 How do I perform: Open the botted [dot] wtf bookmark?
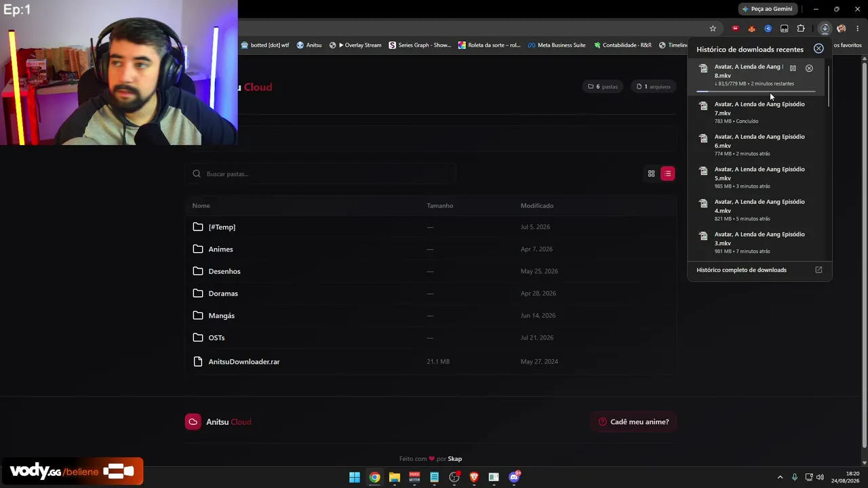(265, 45)
